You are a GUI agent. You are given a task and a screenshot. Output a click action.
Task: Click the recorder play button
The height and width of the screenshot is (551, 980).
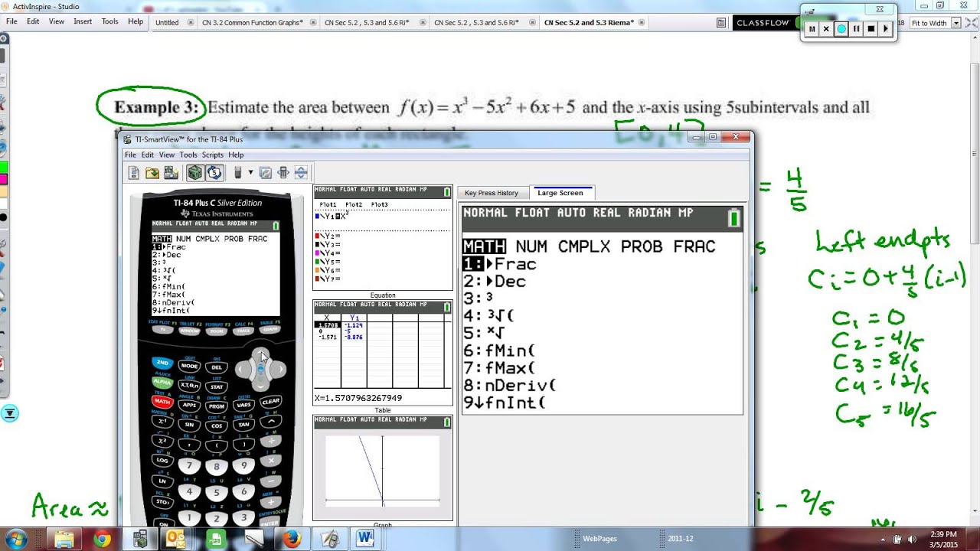coord(885,29)
